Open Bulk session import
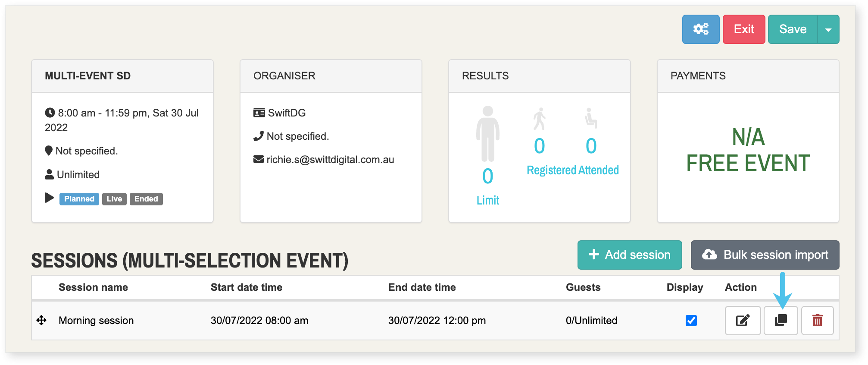 click(765, 255)
